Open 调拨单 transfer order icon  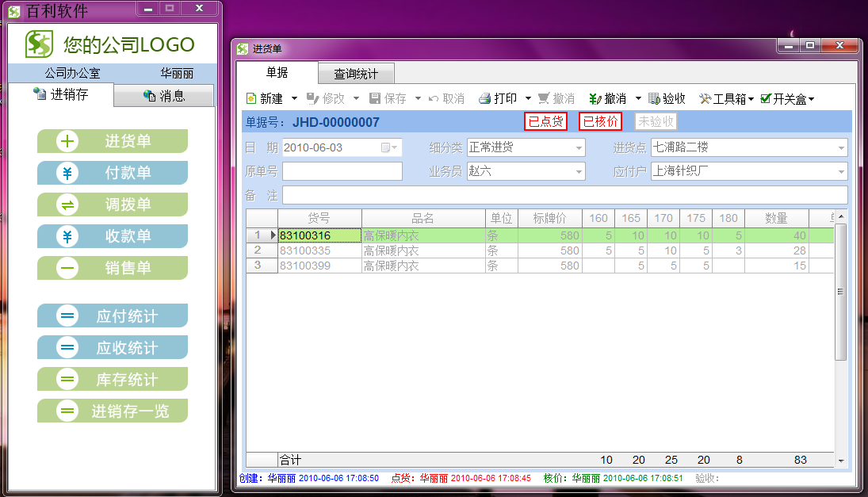pos(68,205)
